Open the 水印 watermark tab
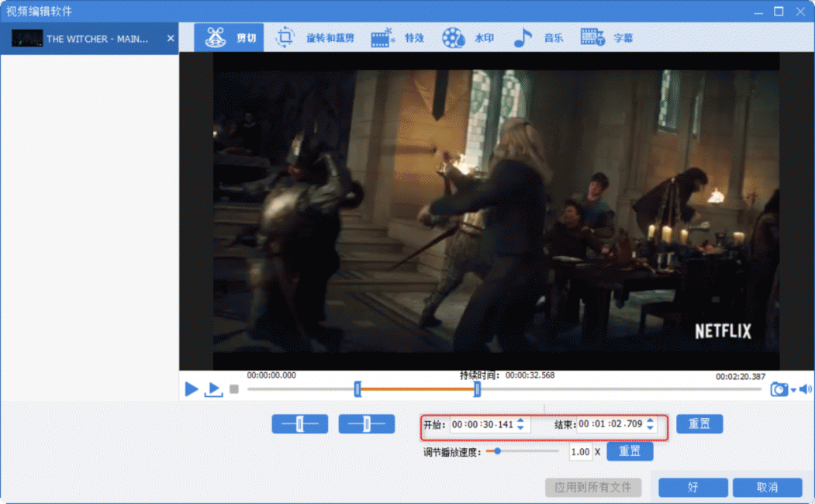 point(468,37)
